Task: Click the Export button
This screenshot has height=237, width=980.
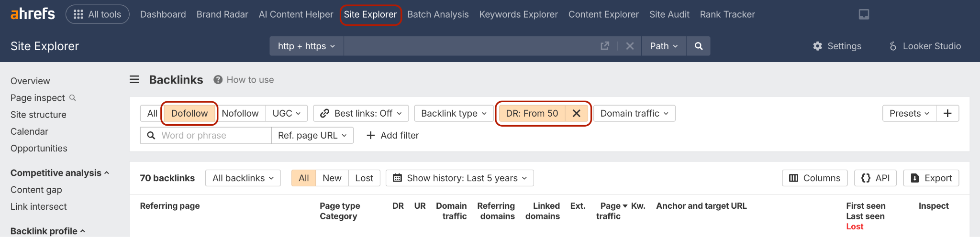Action: (x=931, y=178)
